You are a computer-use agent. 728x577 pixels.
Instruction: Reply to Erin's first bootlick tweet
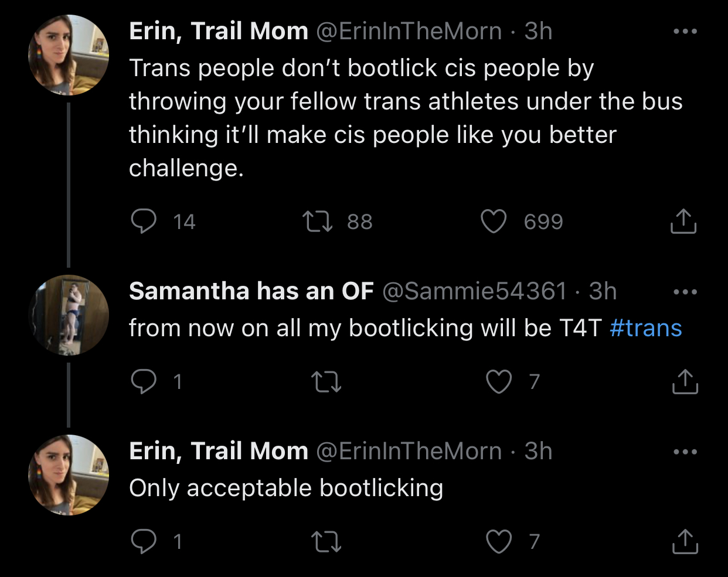click(x=143, y=221)
